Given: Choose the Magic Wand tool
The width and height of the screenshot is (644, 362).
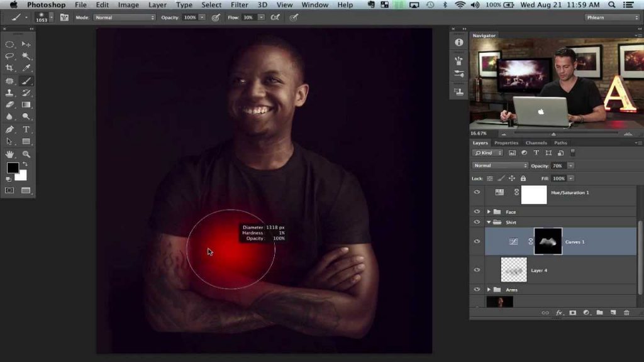Looking at the screenshot, I should [x=26, y=56].
